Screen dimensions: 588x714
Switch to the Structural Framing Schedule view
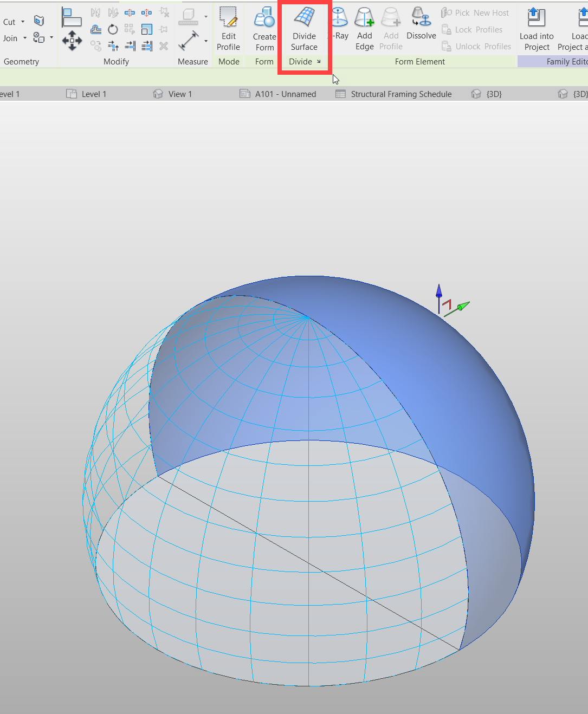coord(401,94)
